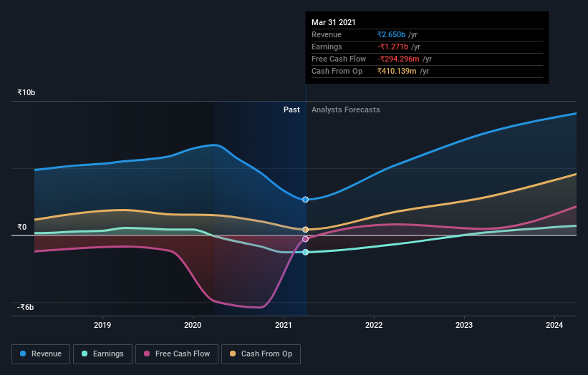Click the ₹10b y-axis label
The image size is (588, 375).
click(26, 92)
